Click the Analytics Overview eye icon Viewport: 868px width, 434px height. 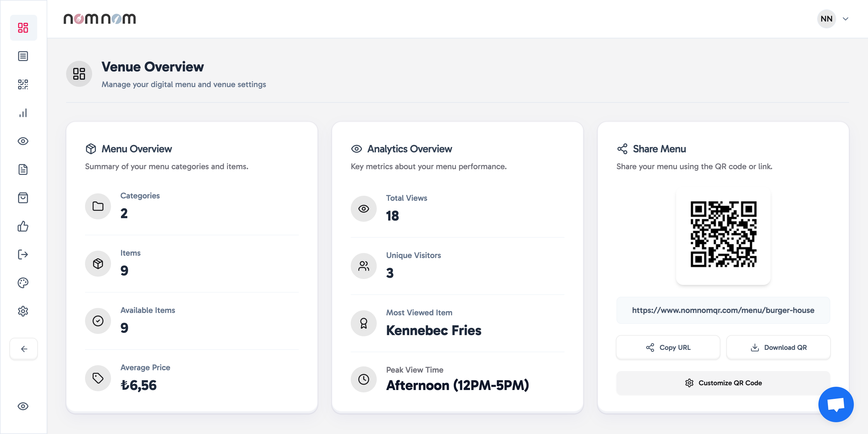click(x=357, y=149)
